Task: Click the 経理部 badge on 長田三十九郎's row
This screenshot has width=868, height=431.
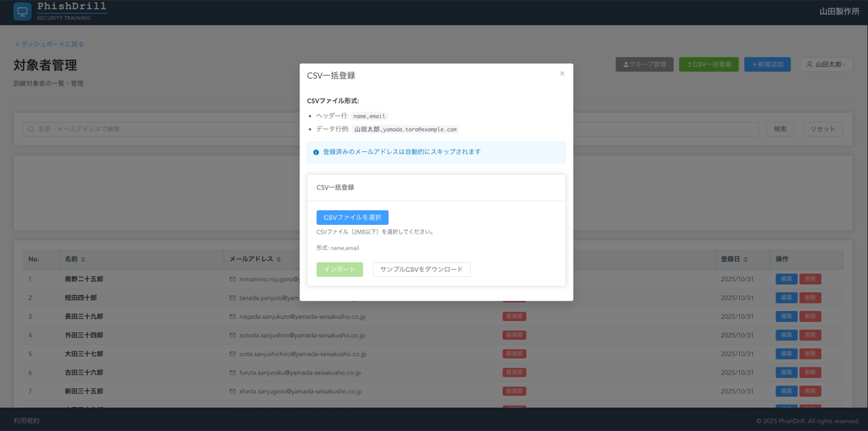Action: click(514, 316)
